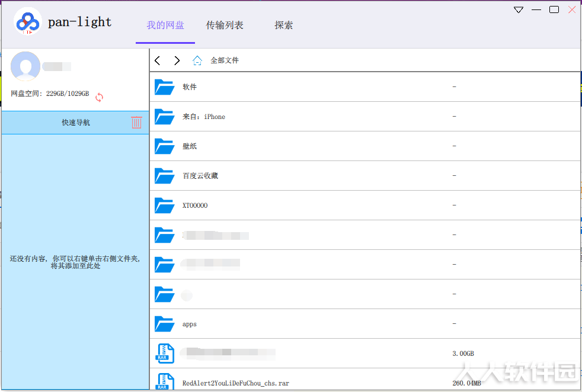
Task: Click the folder icon for 来自:iPhone
Action: 164,117
